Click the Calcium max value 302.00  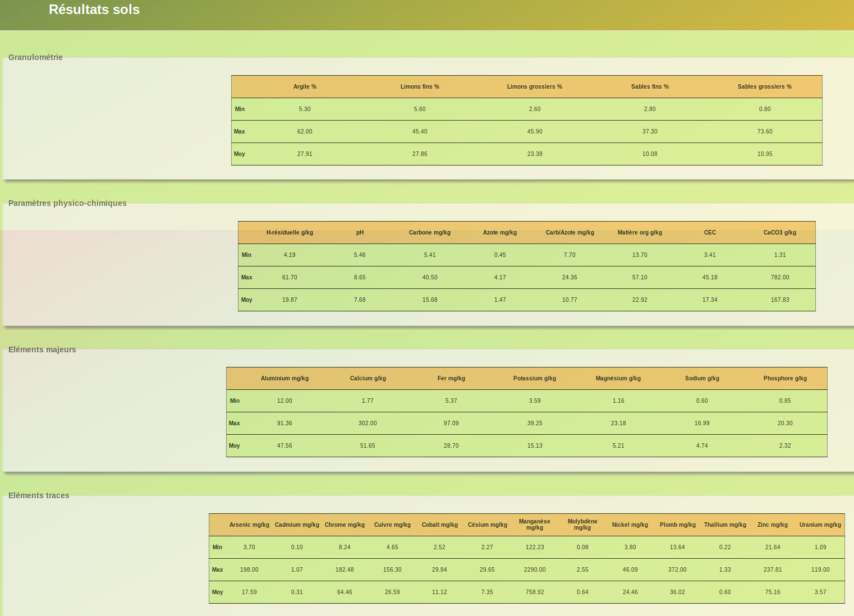pos(368,423)
